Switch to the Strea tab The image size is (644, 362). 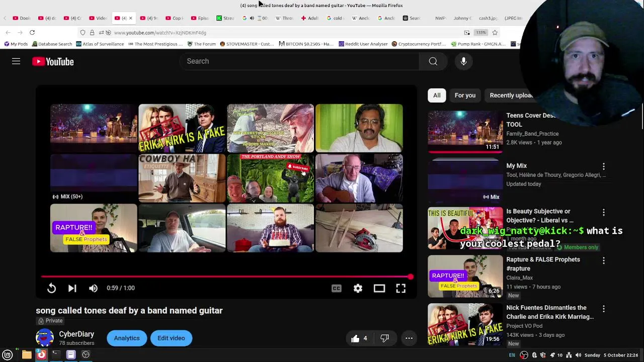click(x=225, y=18)
